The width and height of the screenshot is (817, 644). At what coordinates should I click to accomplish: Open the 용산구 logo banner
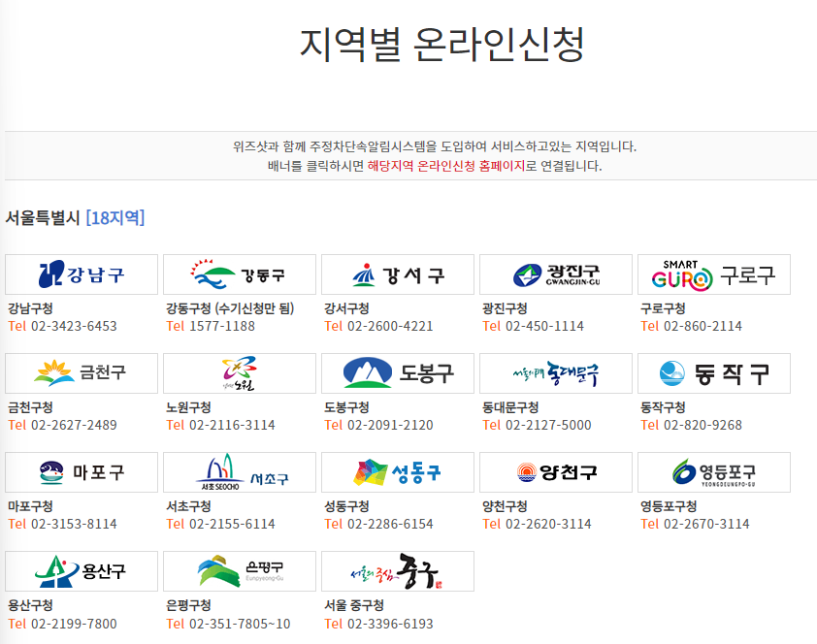click(82, 571)
